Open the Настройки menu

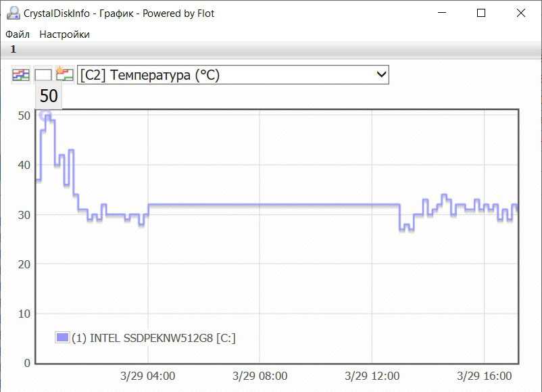coord(64,34)
